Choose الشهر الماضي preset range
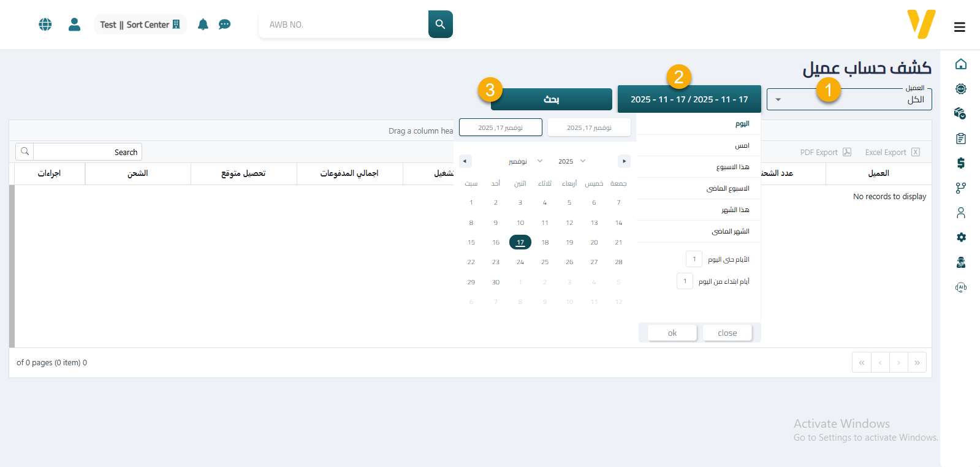Viewport: 980px width, 467px height. tap(730, 232)
